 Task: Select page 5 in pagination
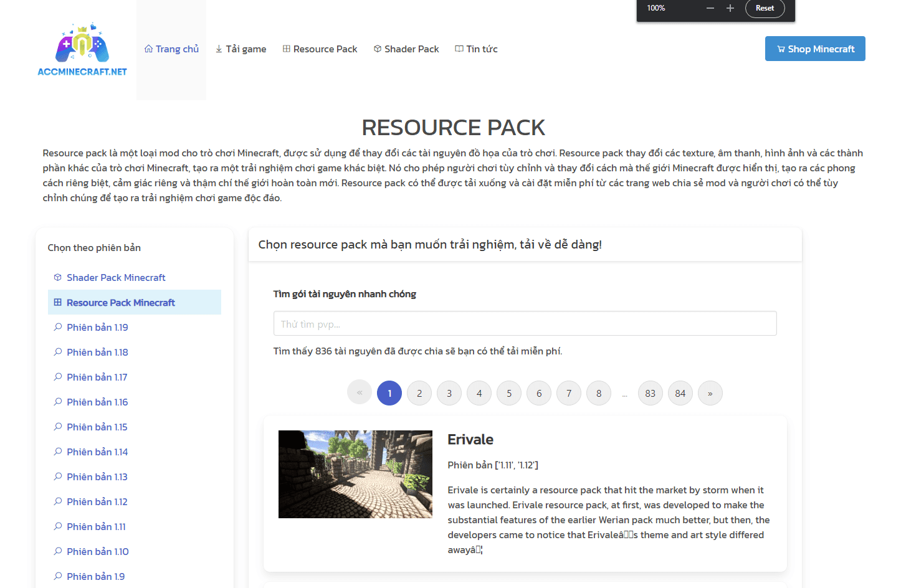[x=509, y=393]
